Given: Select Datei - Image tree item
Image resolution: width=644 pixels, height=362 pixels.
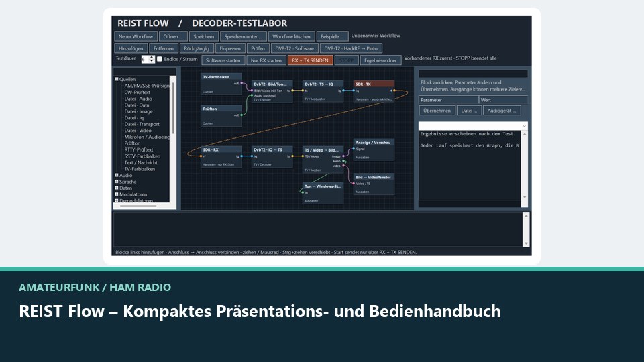Looking at the screenshot, I should [x=138, y=111].
